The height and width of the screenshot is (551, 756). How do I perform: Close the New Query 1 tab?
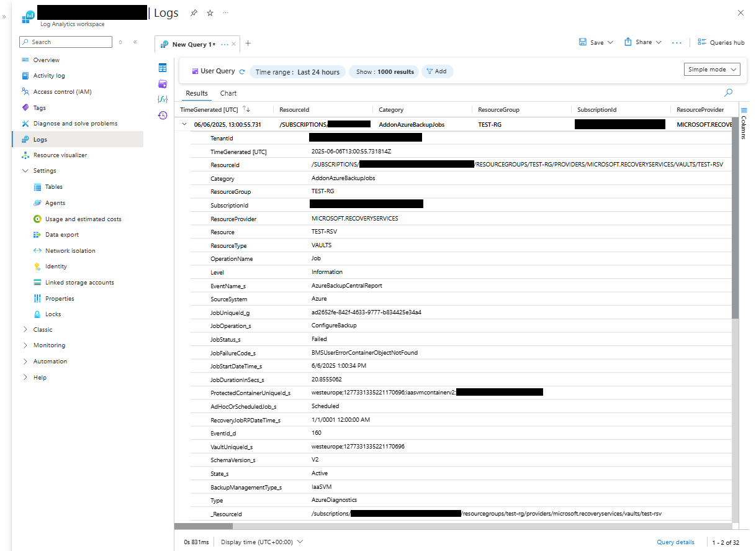(233, 44)
